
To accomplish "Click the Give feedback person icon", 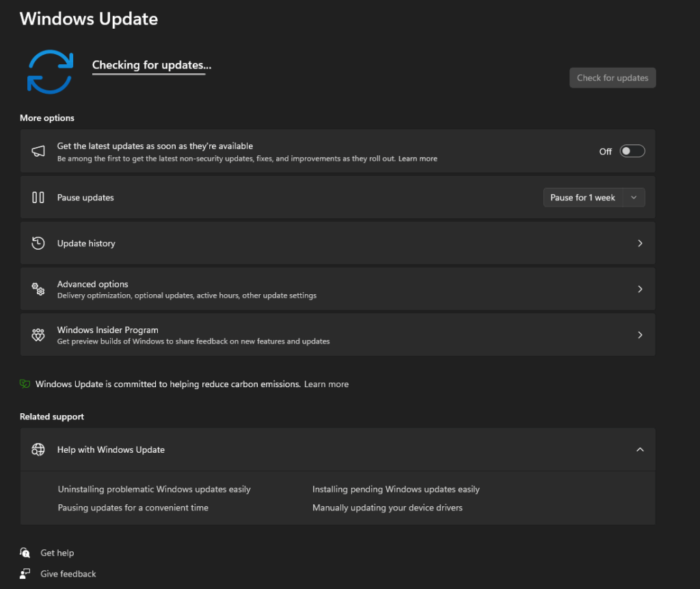I will (25, 574).
